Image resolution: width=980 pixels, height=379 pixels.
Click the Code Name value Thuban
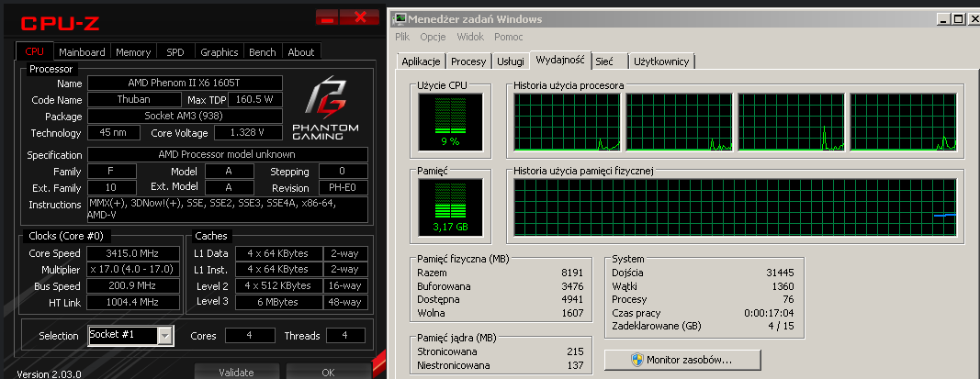134,99
